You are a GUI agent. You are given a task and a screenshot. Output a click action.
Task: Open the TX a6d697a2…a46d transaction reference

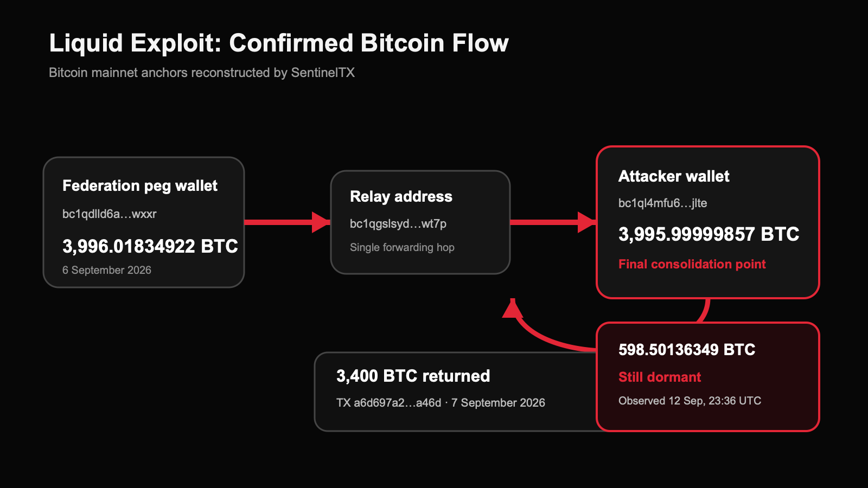point(389,403)
